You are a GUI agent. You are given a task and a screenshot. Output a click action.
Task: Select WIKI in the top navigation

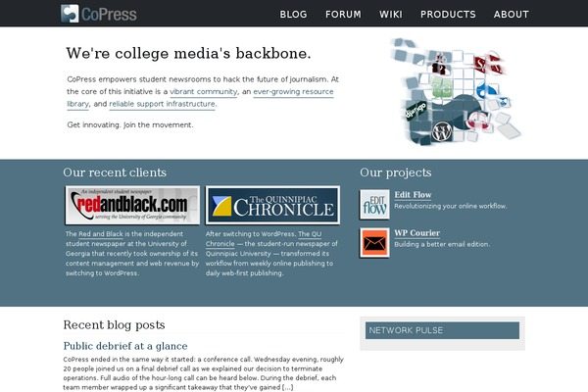[391, 15]
